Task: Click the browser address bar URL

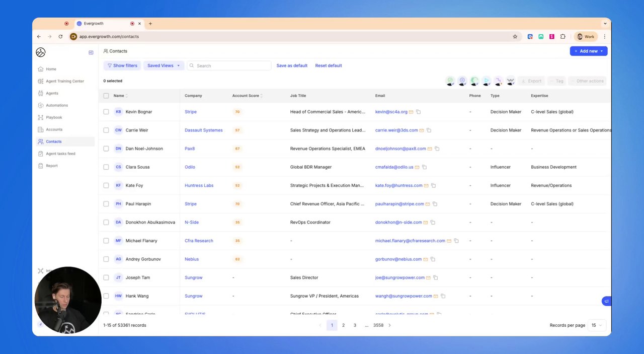Action: [x=109, y=37]
